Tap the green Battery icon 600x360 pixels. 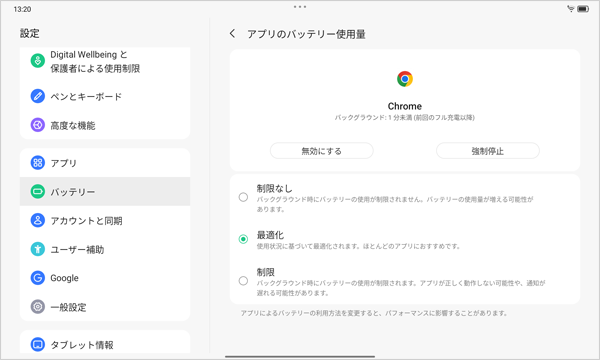38,191
